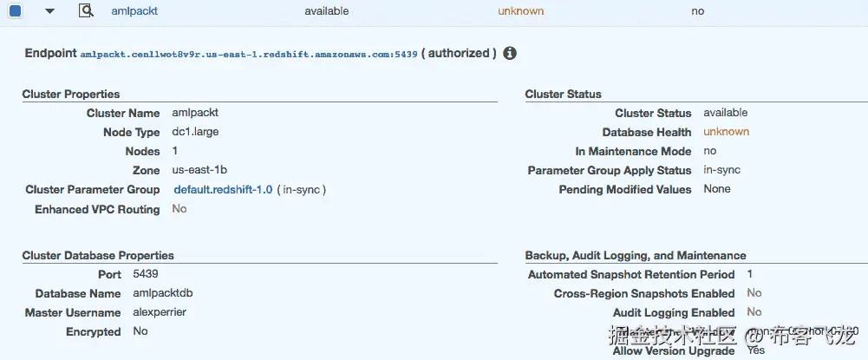868x360 pixels.
Task: Click the Cluster Status section heading
Action: (563, 94)
